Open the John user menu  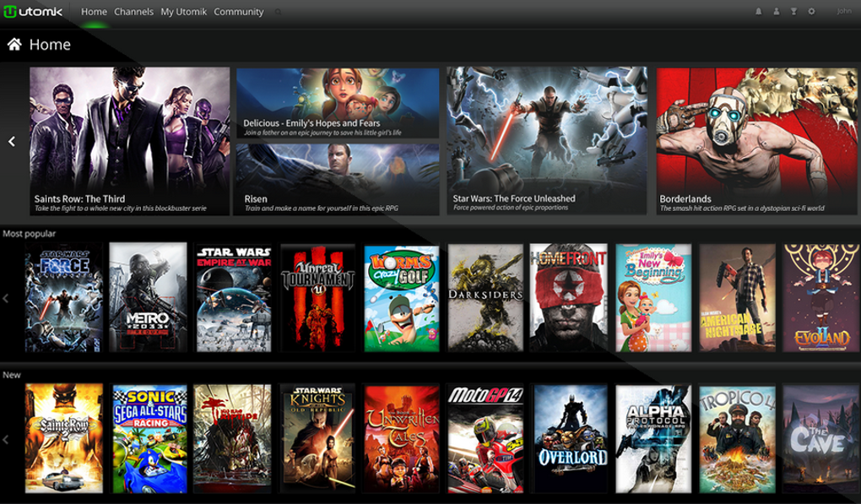click(844, 12)
